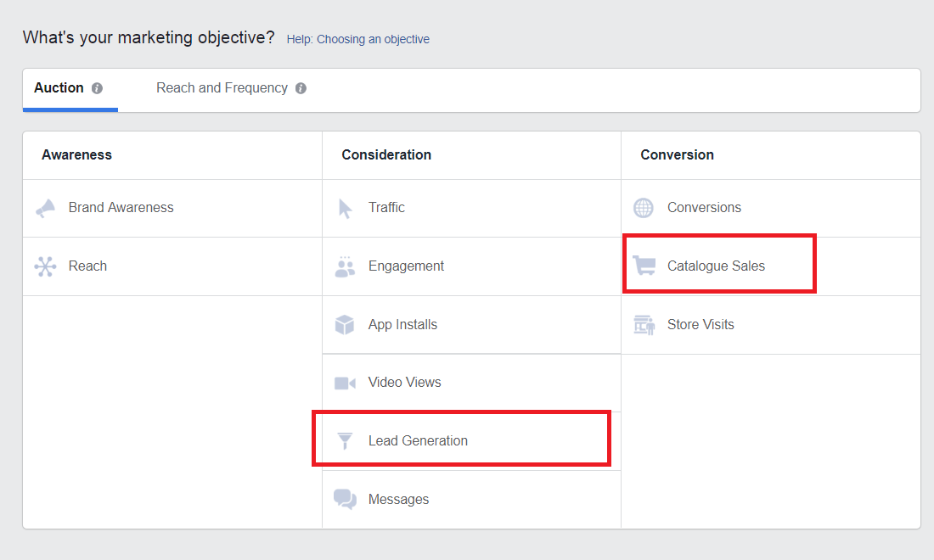
Task: Pick the 'Video Views' text label
Action: click(404, 383)
